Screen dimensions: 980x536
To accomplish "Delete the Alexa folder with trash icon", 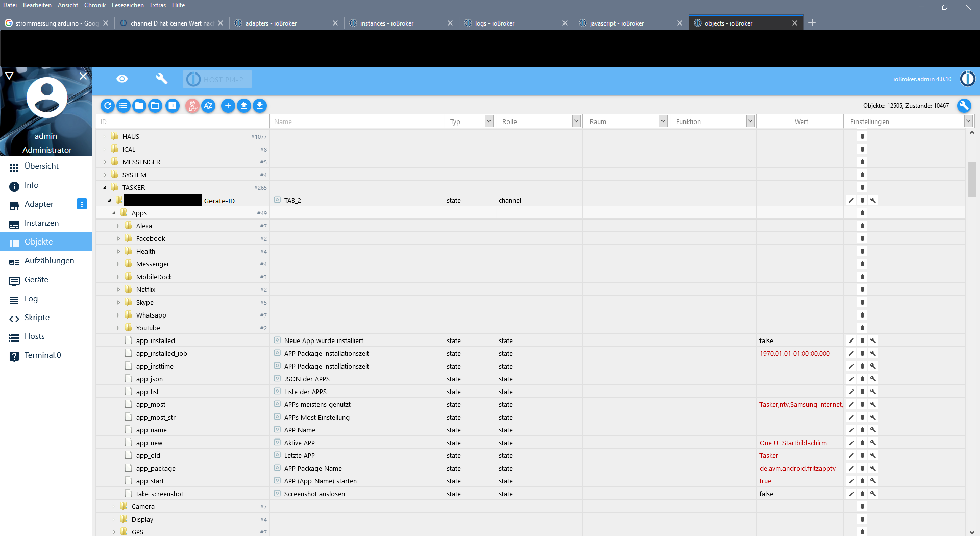I will (863, 226).
